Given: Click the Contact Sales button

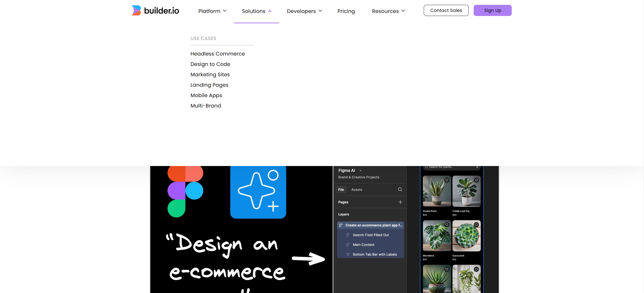Looking at the screenshot, I should [446, 10].
